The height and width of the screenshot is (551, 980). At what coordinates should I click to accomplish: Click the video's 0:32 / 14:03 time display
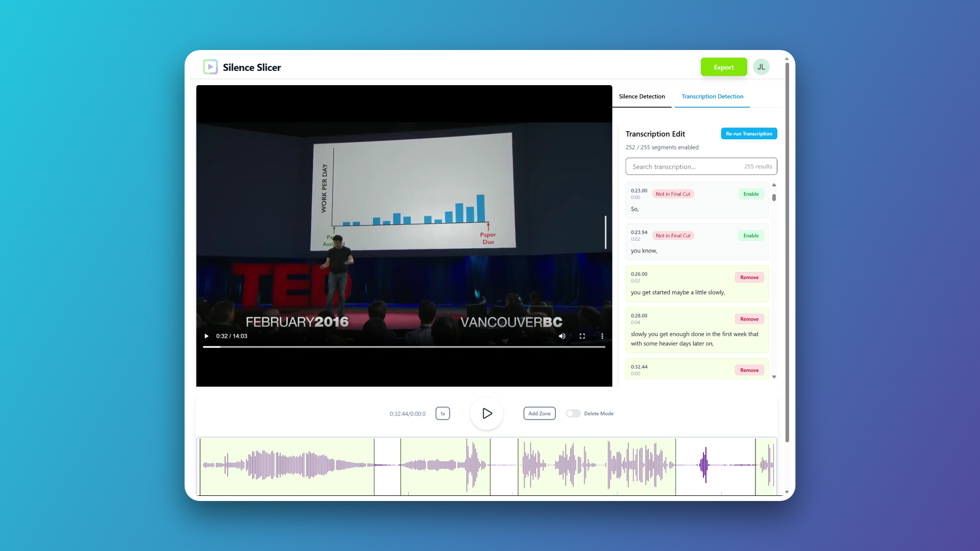(232, 336)
